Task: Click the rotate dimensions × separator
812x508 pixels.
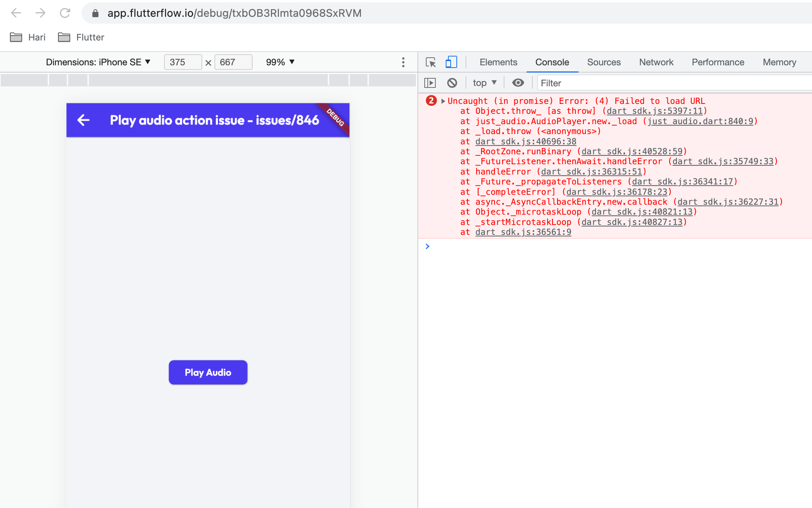Action: (208, 63)
